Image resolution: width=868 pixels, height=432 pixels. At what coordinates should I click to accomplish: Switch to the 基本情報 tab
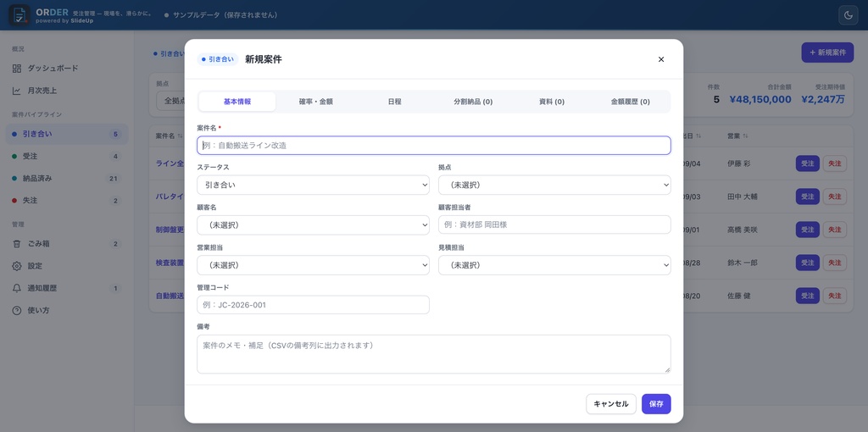point(237,102)
